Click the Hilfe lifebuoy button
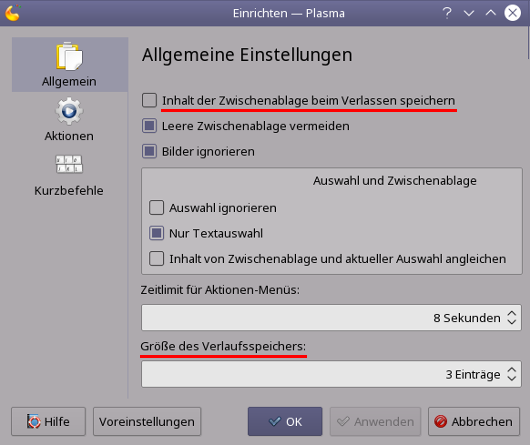The height and width of the screenshot is (445, 530). point(48,421)
